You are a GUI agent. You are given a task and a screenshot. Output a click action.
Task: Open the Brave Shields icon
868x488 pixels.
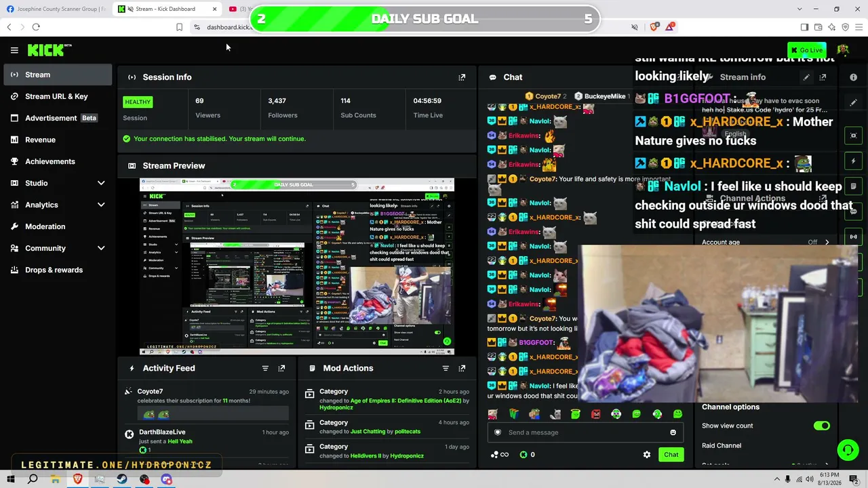[654, 27]
